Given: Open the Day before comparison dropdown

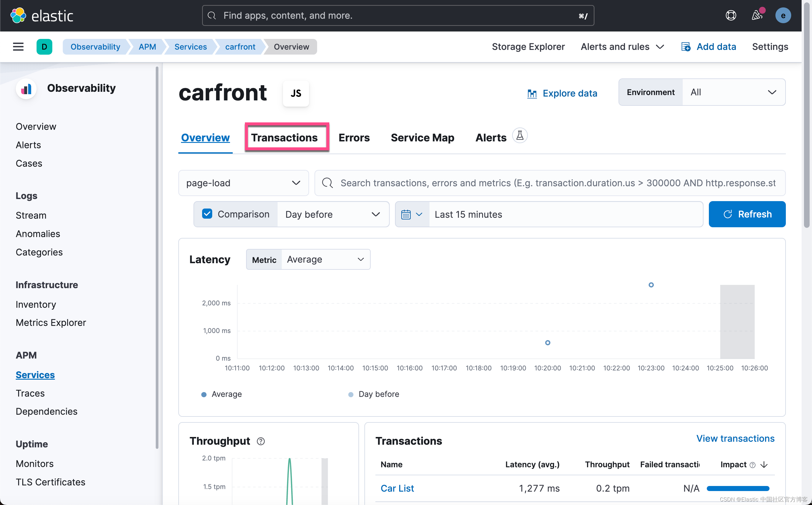Looking at the screenshot, I should point(333,214).
